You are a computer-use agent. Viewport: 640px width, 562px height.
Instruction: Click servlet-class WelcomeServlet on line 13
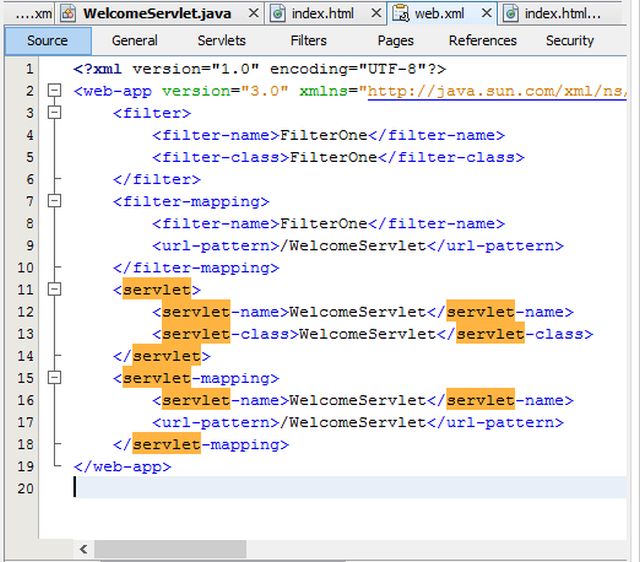368,334
